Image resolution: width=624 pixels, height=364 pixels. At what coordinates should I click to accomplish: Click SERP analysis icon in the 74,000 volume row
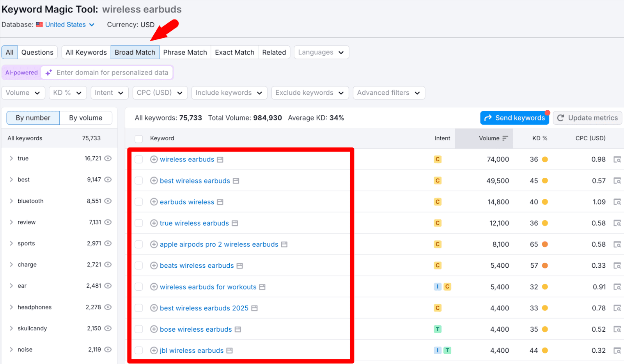pyautogui.click(x=617, y=159)
